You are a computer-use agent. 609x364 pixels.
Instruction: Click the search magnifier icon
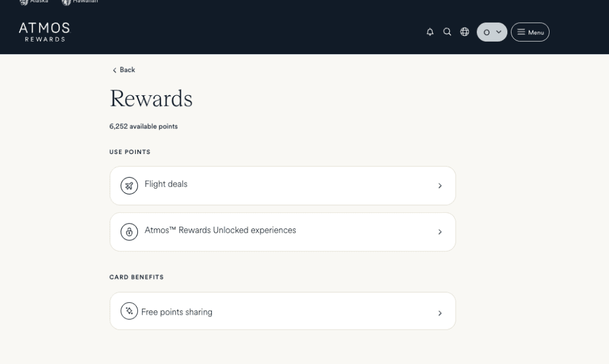(x=447, y=32)
